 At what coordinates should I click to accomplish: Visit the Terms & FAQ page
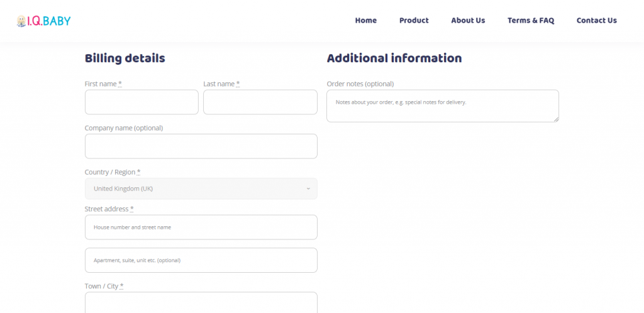[x=531, y=21]
